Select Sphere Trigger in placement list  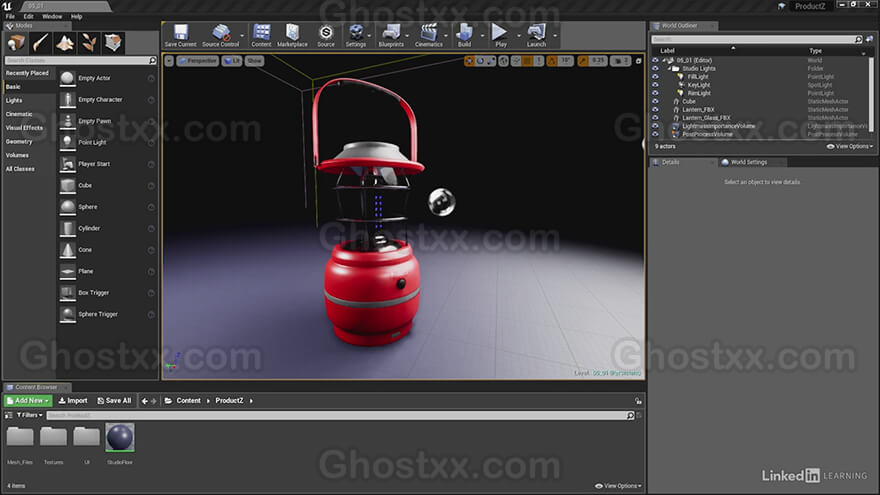coord(107,314)
